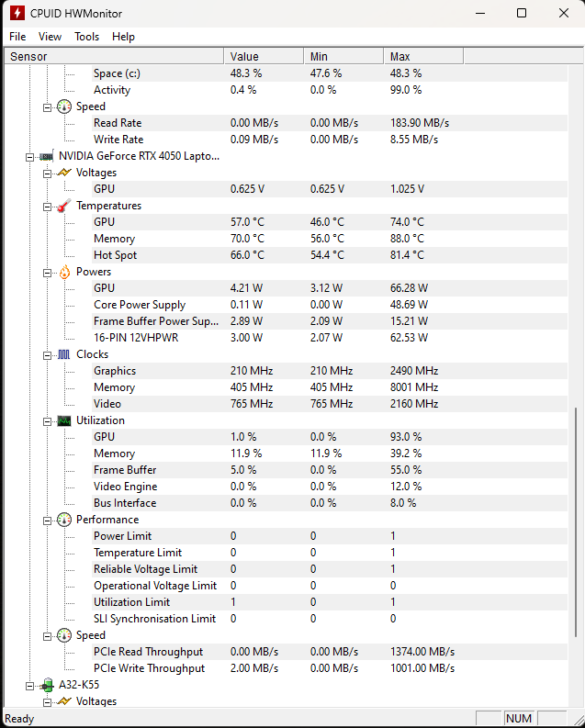Screen dimensions: 585x728
Task: Collapse the Utilization tree section
Action: 48,420
